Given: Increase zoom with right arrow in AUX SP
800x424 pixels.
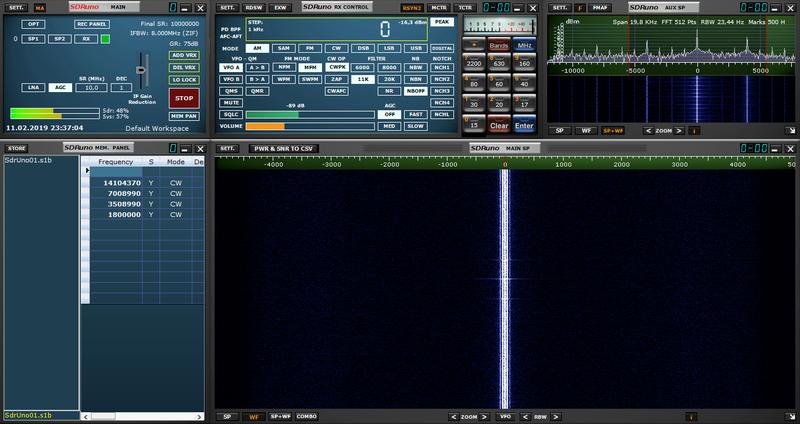Looking at the screenshot, I should 679,131.
